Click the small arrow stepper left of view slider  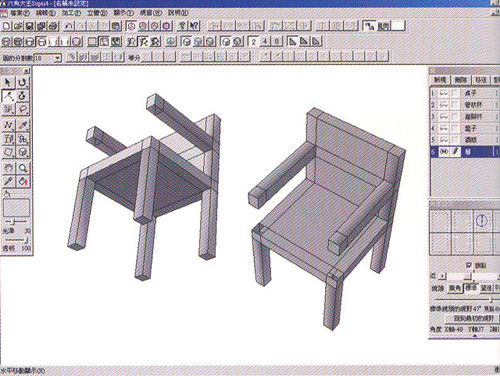(x=442, y=276)
